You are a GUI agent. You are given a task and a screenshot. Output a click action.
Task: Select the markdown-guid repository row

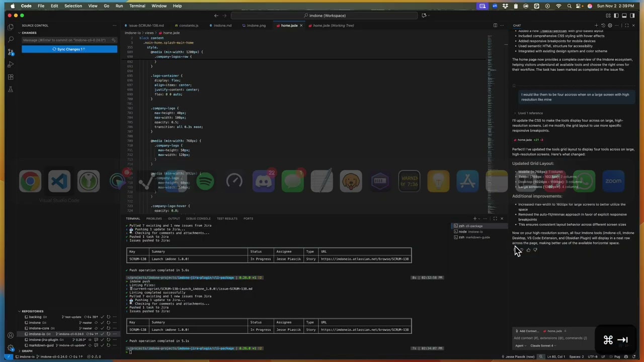pyautogui.click(x=69, y=345)
